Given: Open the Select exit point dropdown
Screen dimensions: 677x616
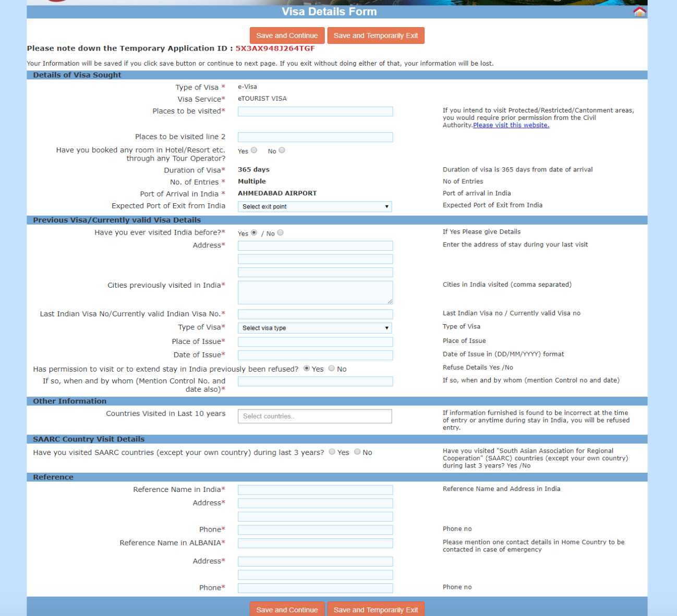Looking at the screenshot, I should click(x=315, y=206).
